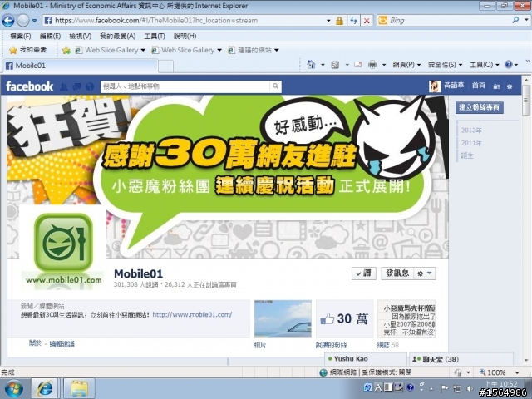Open Facebook messages icon

pyautogui.click(x=76, y=86)
